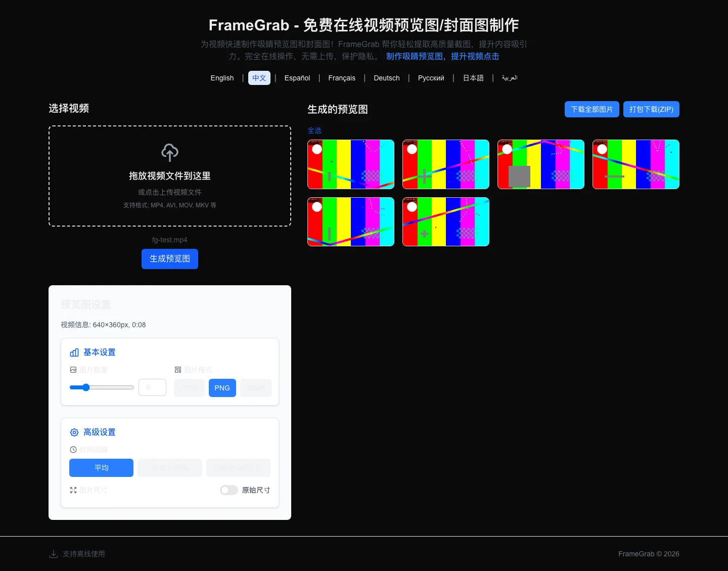Click the file name fg-test.mp4

pyautogui.click(x=170, y=240)
